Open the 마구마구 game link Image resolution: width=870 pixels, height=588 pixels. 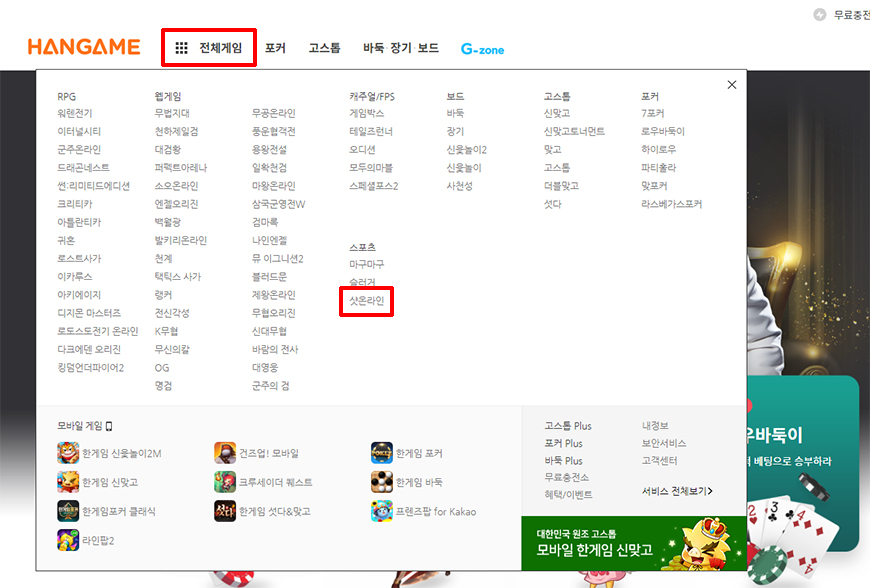tap(367, 264)
